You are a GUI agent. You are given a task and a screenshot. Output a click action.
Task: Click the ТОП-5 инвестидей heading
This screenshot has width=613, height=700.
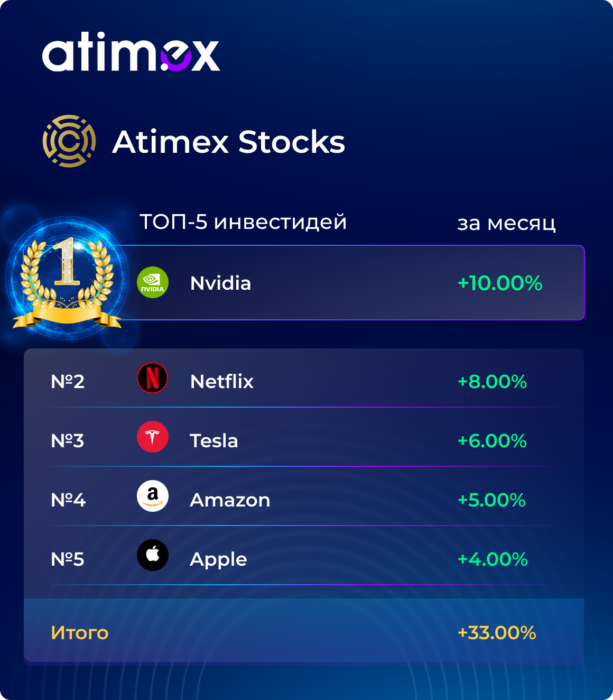click(x=243, y=222)
